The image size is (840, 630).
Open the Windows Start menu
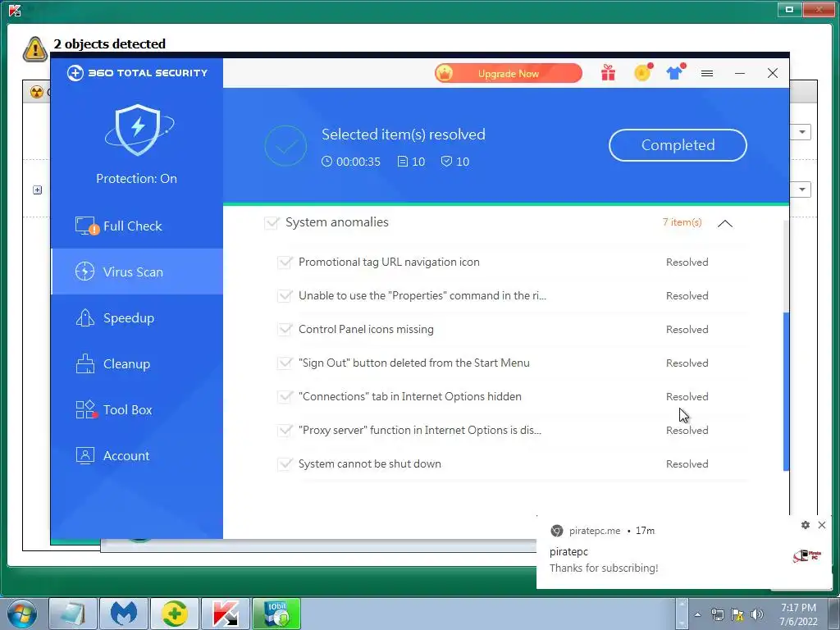click(x=21, y=614)
